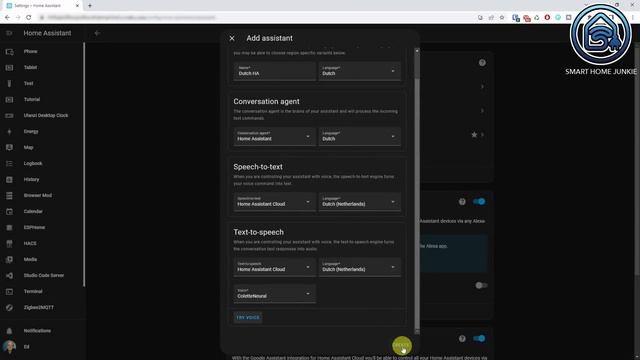The width and height of the screenshot is (640, 360).
Task: Click the Zigbee2MQTT icon
Action: click(9, 307)
